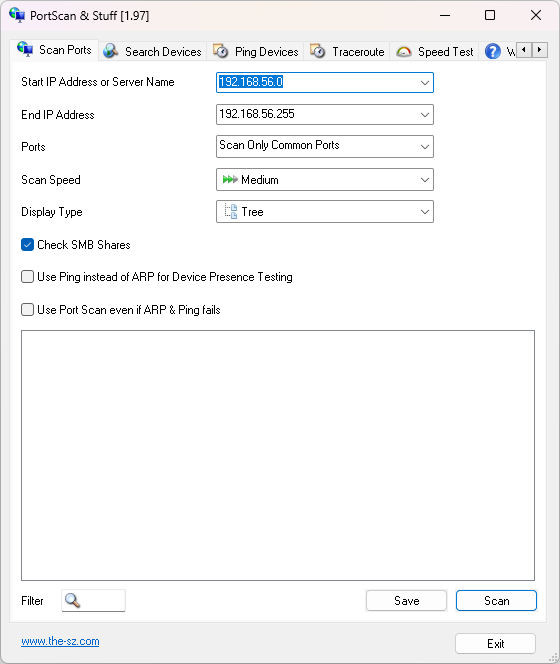Enable Use Port Scan even if ARP fails
The height and width of the screenshot is (664, 560).
tap(28, 310)
